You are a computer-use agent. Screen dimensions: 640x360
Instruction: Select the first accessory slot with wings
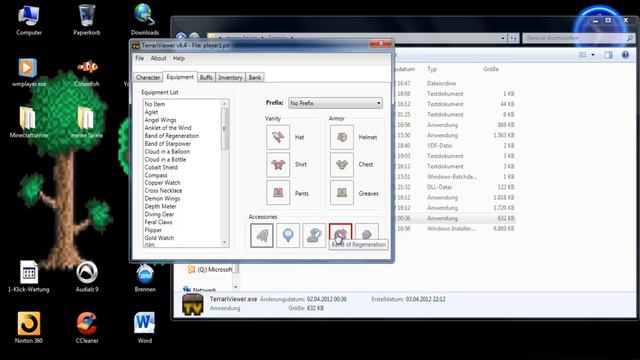(262, 236)
